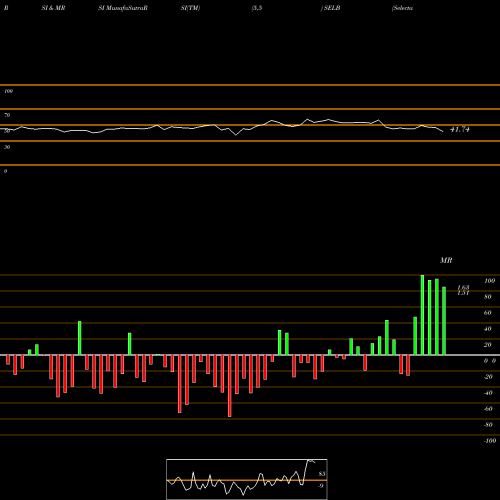
Task: Click the MR axis label 80
Action: (488, 297)
